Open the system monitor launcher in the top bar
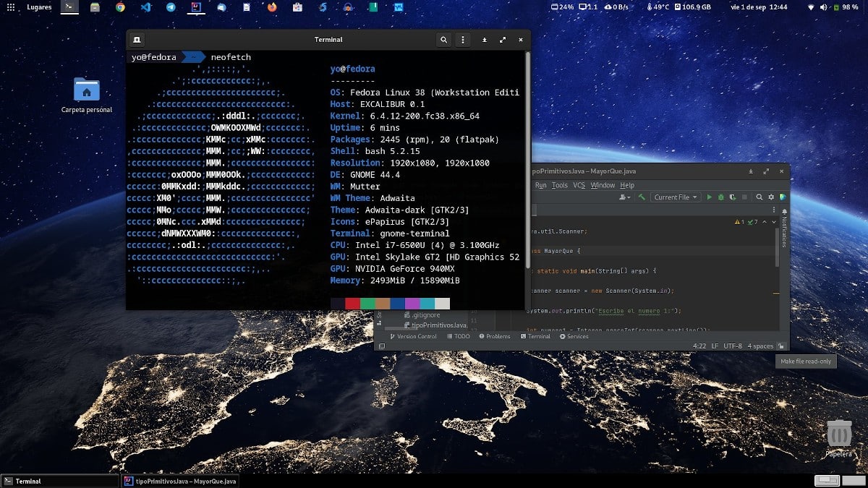This screenshot has height=488, width=868. [399, 7]
